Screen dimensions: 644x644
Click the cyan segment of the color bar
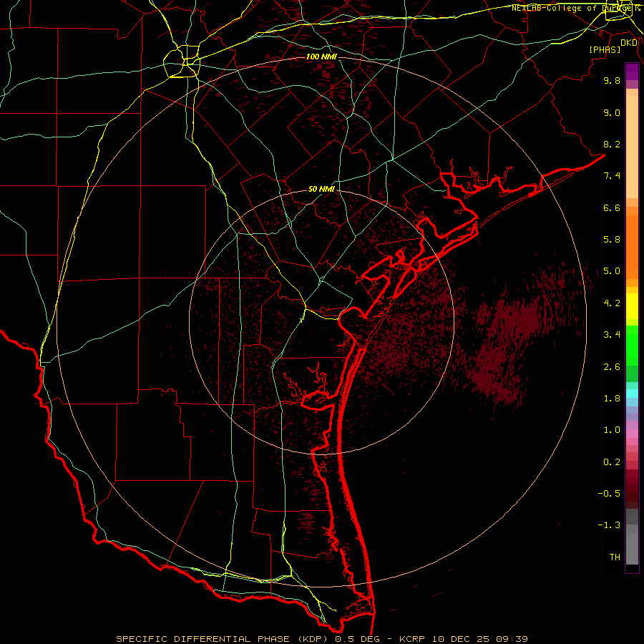(632, 394)
